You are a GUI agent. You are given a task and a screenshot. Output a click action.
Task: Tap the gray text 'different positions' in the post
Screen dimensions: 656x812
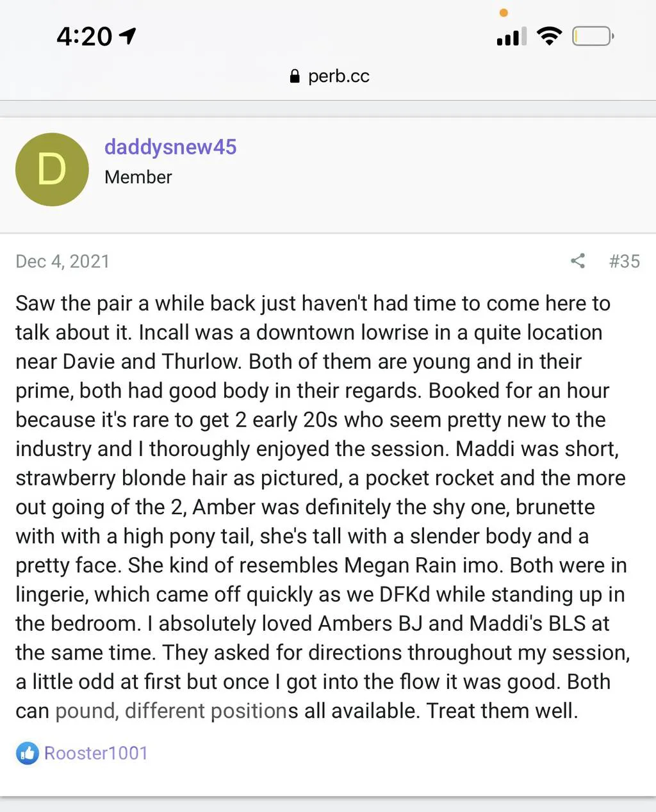coord(211,711)
